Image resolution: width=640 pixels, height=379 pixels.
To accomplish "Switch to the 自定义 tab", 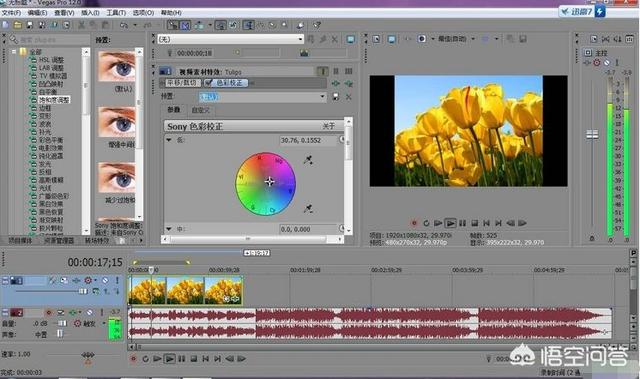I will (x=200, y=110).
